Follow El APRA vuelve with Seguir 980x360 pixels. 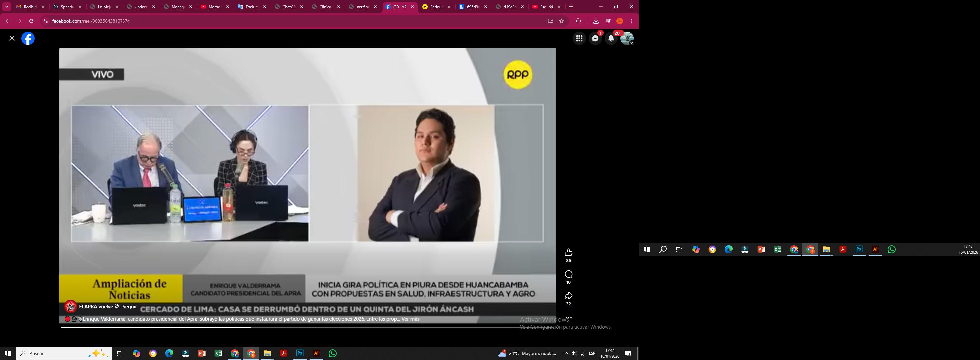point(130,307)
